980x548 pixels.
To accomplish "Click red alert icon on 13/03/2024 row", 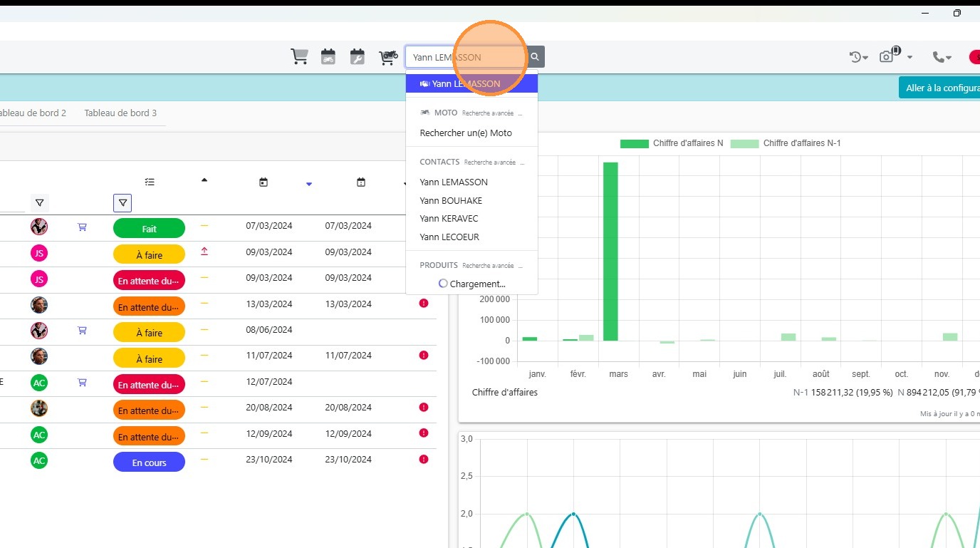I will pos(424,304).
